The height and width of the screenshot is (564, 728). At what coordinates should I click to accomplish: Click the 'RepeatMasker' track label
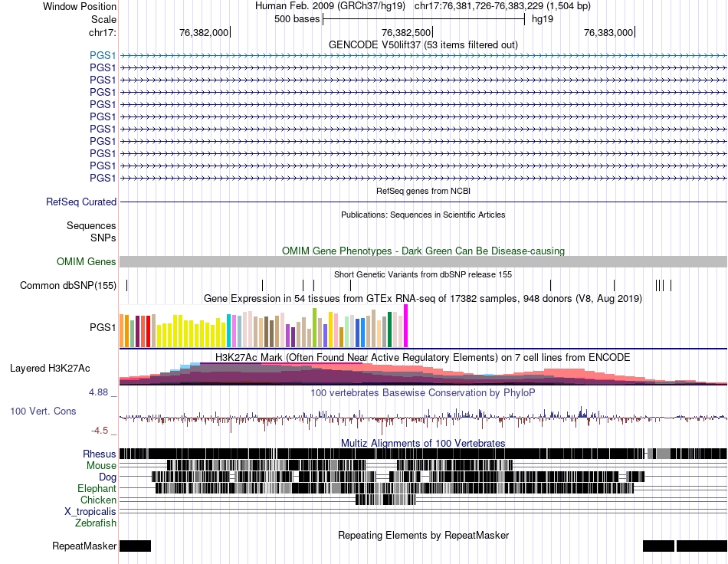pos(84,546)
